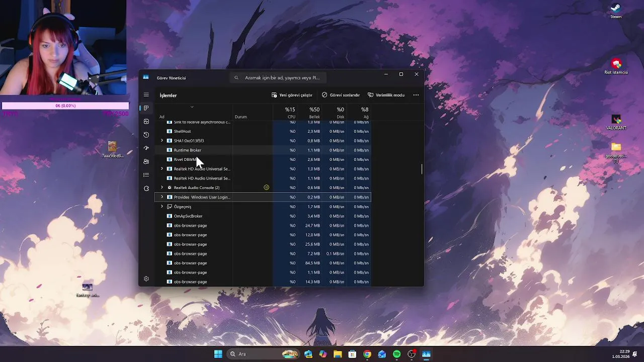The image size is (644, 362).
Task: Expand Realtek Audio Console (2) group
Action: click(162, 188)
